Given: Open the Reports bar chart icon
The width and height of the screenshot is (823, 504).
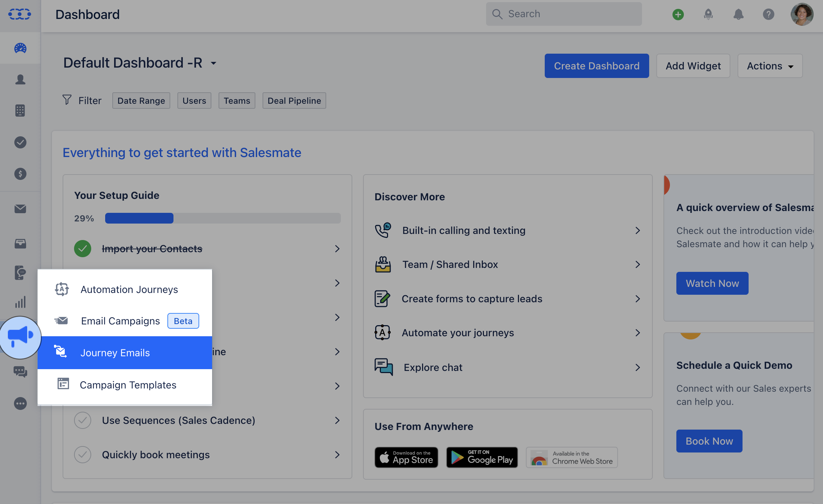Looking at the screenshot, I should [x=20, y=302].
